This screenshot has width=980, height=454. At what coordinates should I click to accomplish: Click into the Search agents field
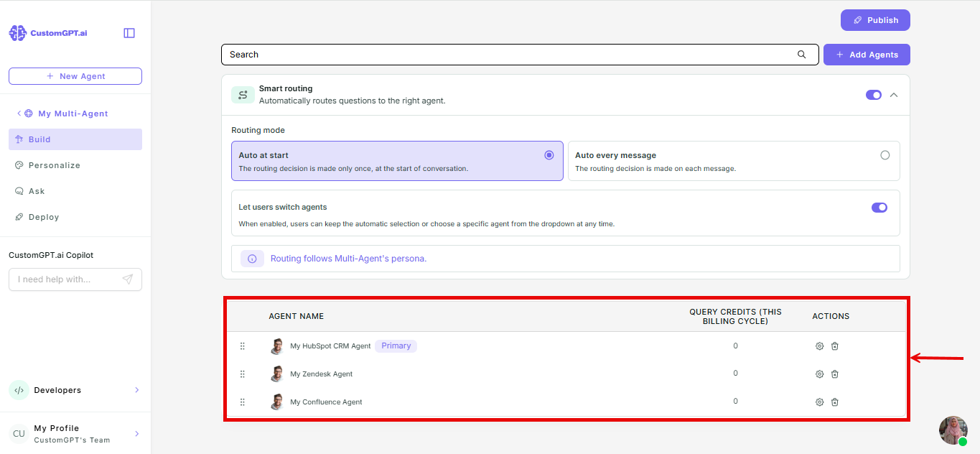(520, 55)
